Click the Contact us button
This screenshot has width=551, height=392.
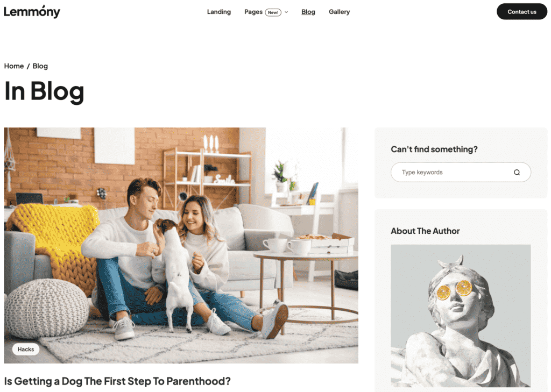point(522,12)
